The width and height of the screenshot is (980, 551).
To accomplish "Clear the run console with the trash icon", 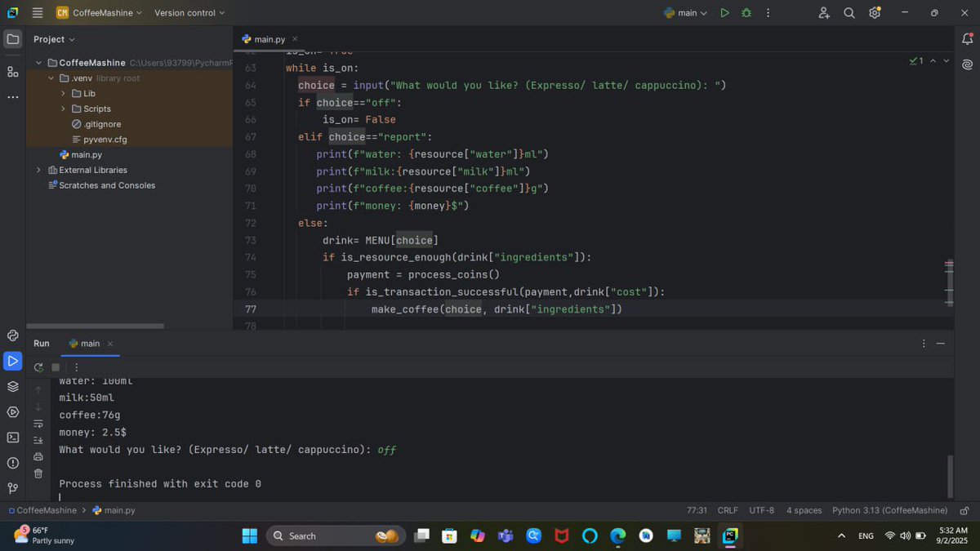I will (38, 473).
